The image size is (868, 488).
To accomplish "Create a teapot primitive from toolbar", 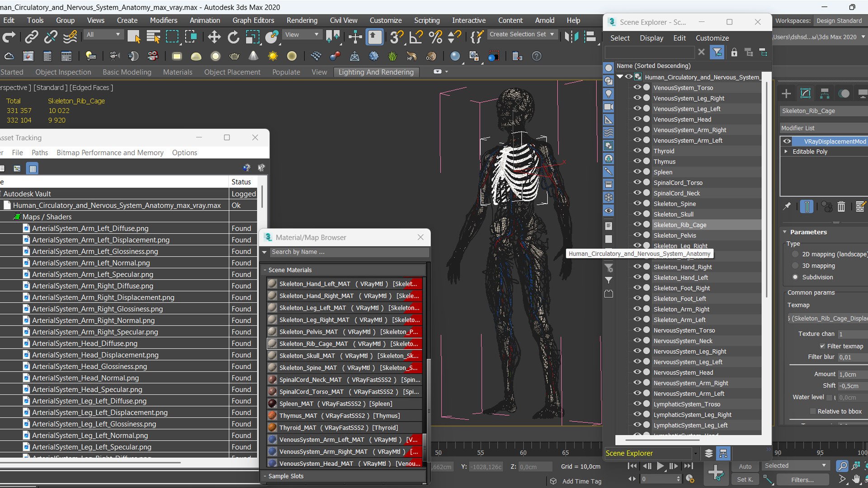I will click(234, 56).
